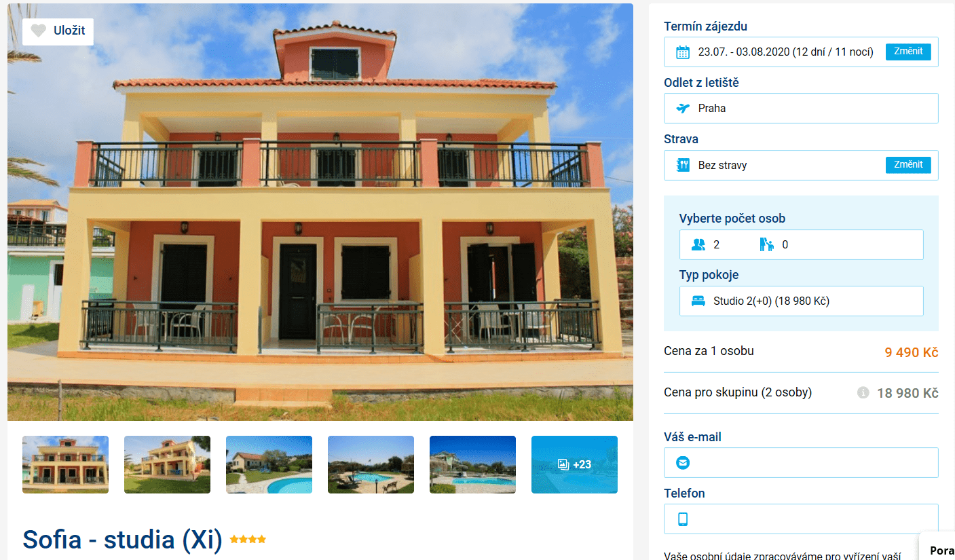This screenshot has height=560, width=955.
Task: Select the third pool thumbnail photo
Action: pyautogui.click(x=472, y=464)
